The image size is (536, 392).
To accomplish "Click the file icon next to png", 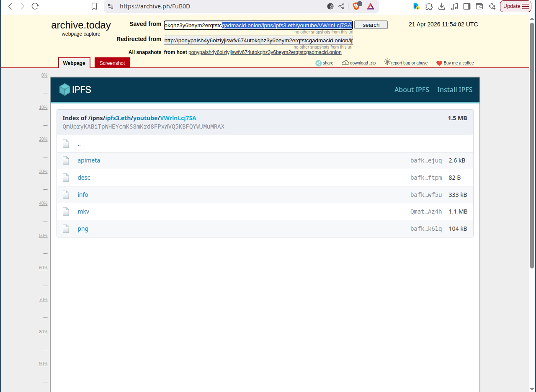I will tap(66, 229).
